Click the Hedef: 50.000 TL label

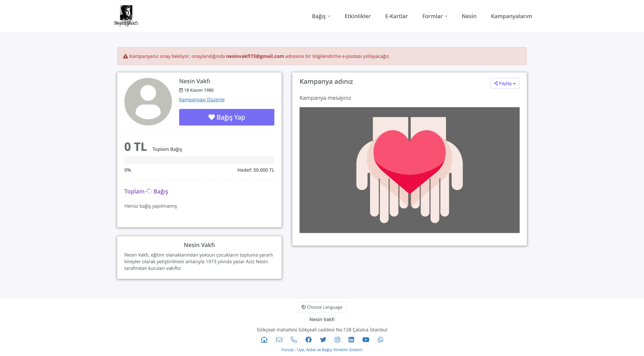tap(256, 170)
